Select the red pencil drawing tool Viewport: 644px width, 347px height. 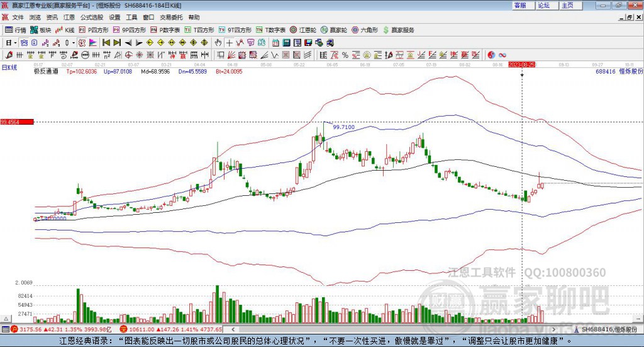tap(9, 55)
